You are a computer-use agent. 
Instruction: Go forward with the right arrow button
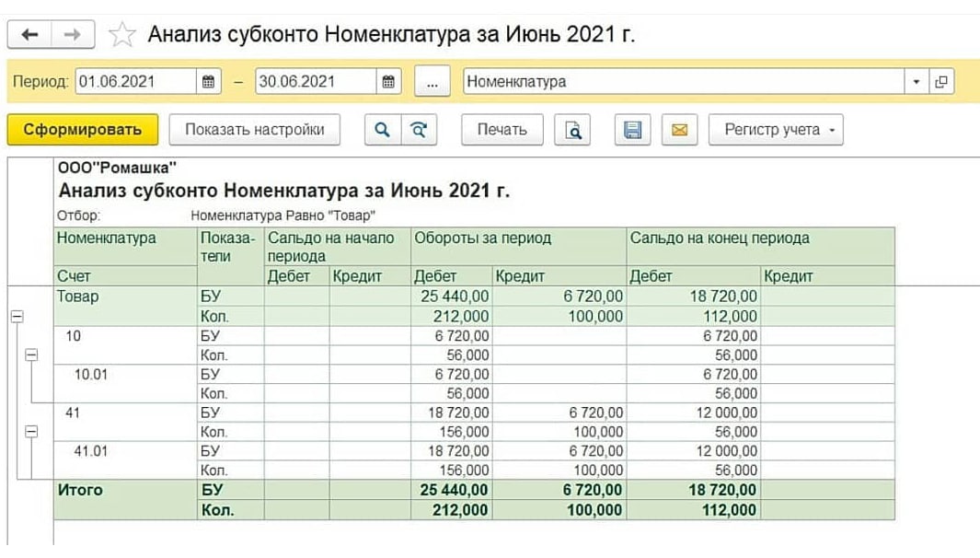[73, 34]
